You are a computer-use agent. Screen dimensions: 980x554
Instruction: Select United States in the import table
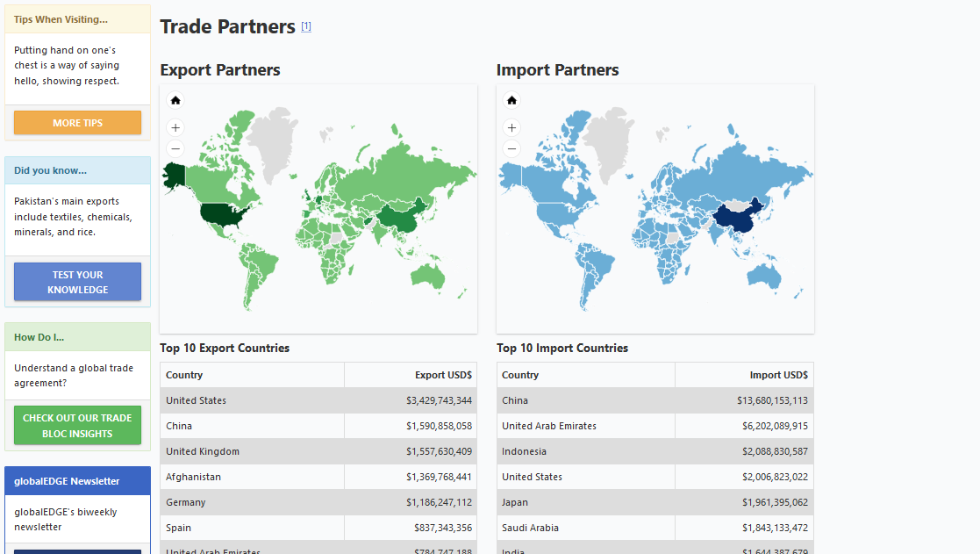pyautogui.click(x=532, y=477)
